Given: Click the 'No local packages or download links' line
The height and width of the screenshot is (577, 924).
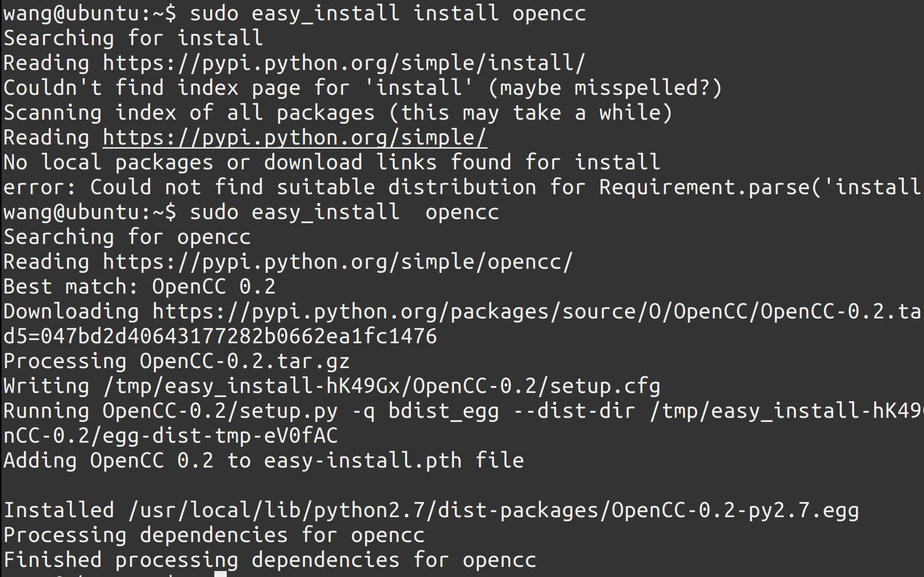Looking at the screenshot, I should pyautogui.click(x=331, y=162).
